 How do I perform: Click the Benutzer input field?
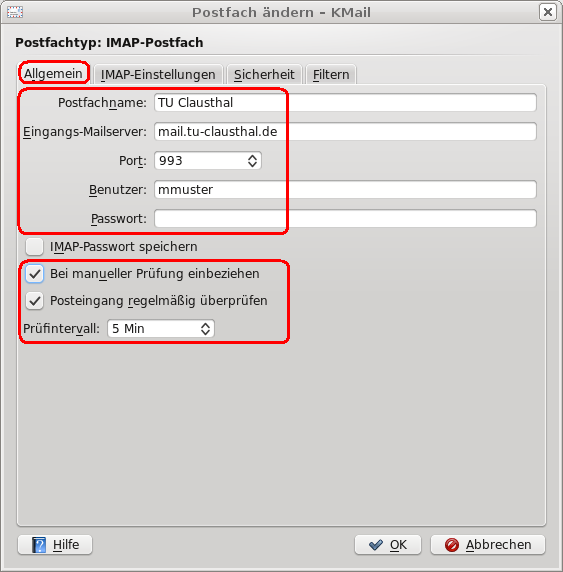345,189
